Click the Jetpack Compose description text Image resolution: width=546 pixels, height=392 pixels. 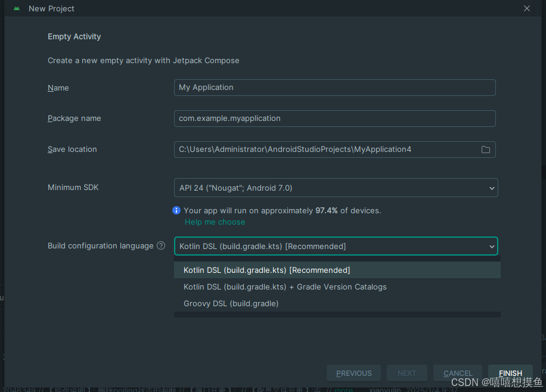click(x=144, y=61)
